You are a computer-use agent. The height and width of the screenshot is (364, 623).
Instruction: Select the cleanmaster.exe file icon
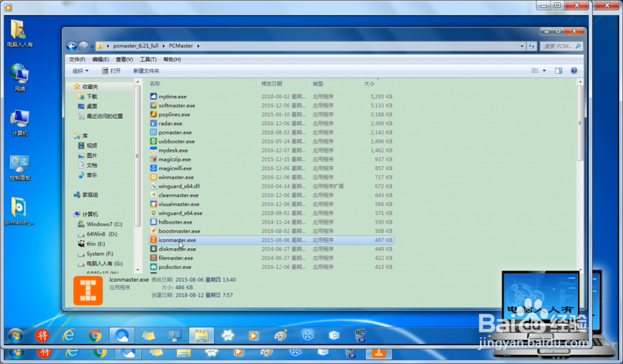153,195
